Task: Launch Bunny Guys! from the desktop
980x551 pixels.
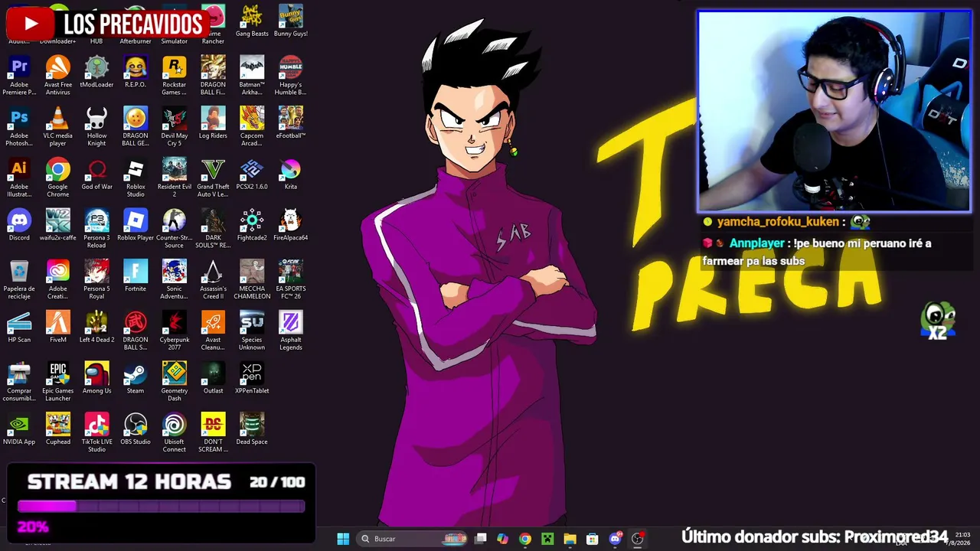Action: click(291, 21)
